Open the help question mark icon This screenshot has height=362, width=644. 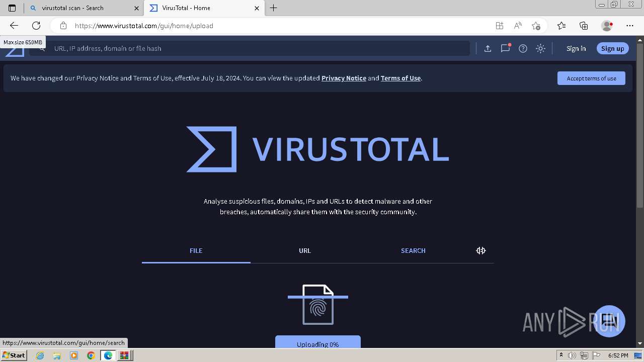pyautogui.click(x=523, y=48)
